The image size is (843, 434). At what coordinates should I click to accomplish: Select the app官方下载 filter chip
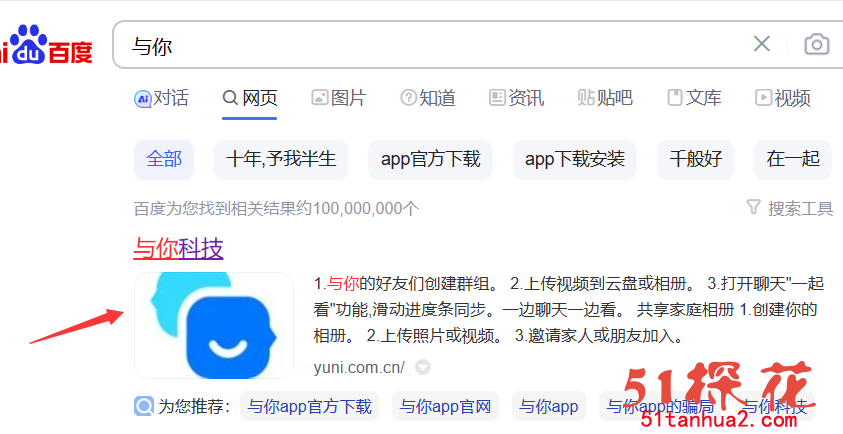[x=430, y=159]
